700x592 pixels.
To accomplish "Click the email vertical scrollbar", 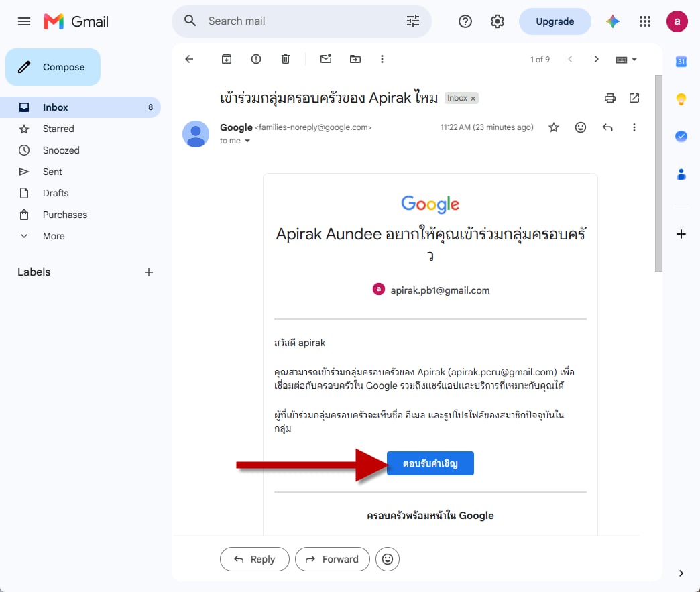I will (658, 173).
